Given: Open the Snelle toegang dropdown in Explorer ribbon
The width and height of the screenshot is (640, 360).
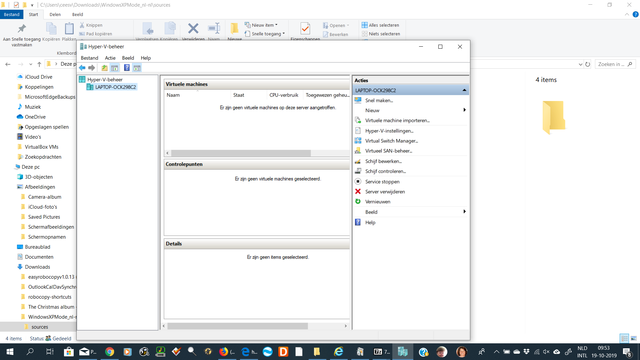Looking at the screenshot, I should (x=265, y=34).
